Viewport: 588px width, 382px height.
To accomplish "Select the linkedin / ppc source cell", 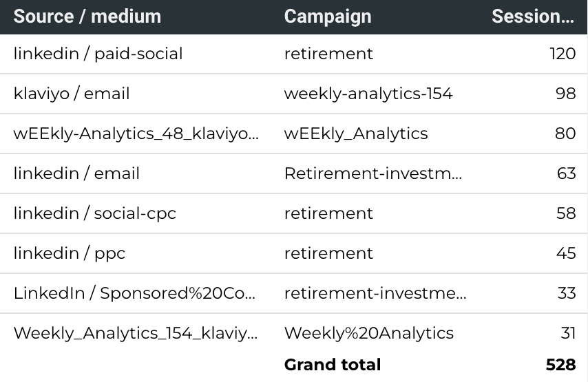I will pos(70,253).
